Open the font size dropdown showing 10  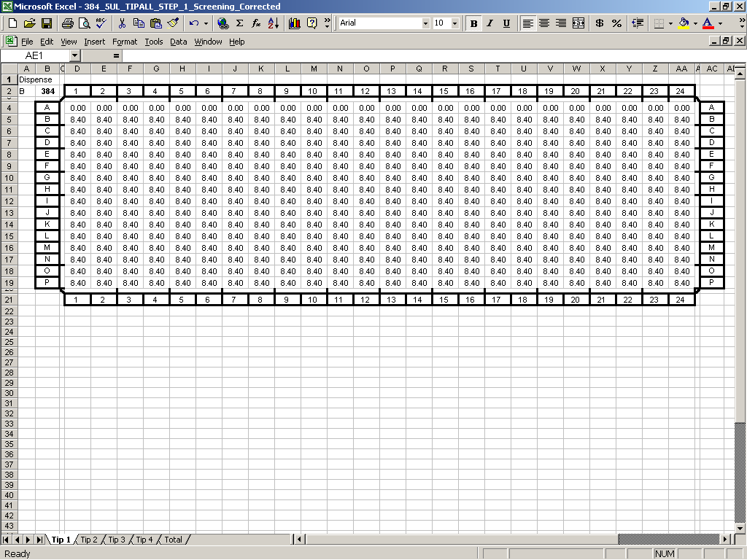(x=455, y=23)
